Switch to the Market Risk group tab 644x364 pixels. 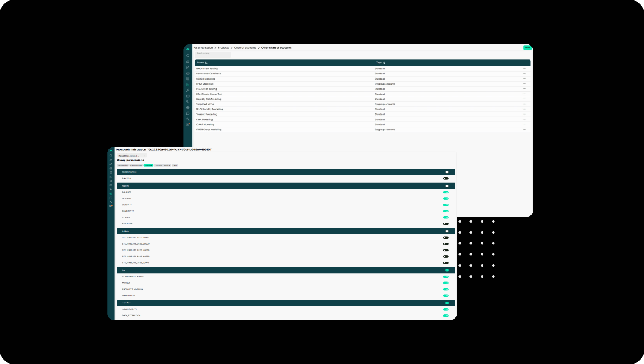123,165
